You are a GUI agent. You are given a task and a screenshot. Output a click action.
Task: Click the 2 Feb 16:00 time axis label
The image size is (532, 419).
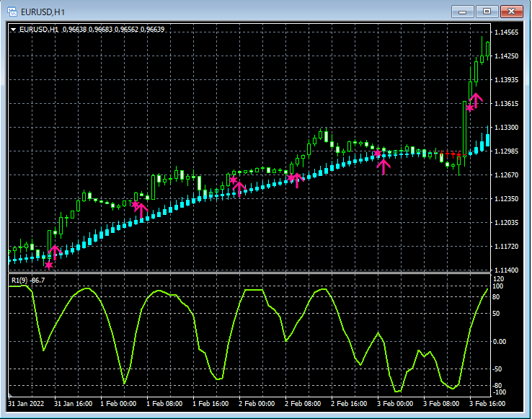click(350, 403)
